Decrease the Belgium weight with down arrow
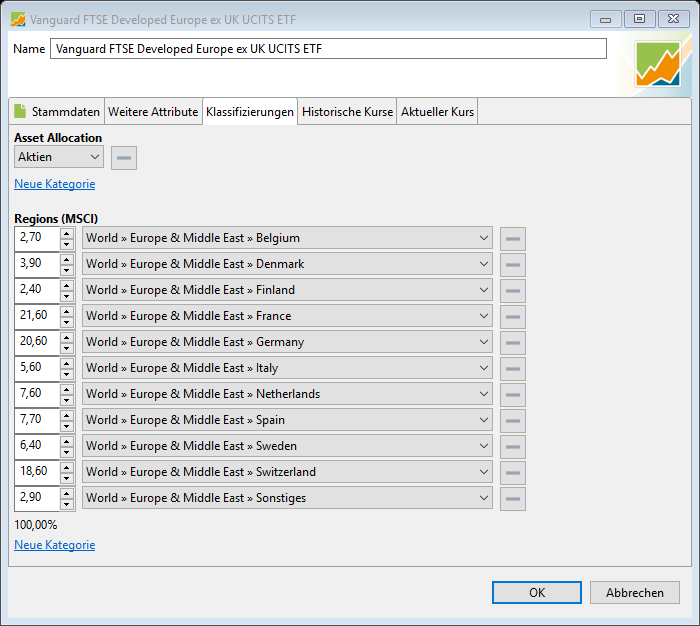The image size is (700, 626). coord(67,244)
